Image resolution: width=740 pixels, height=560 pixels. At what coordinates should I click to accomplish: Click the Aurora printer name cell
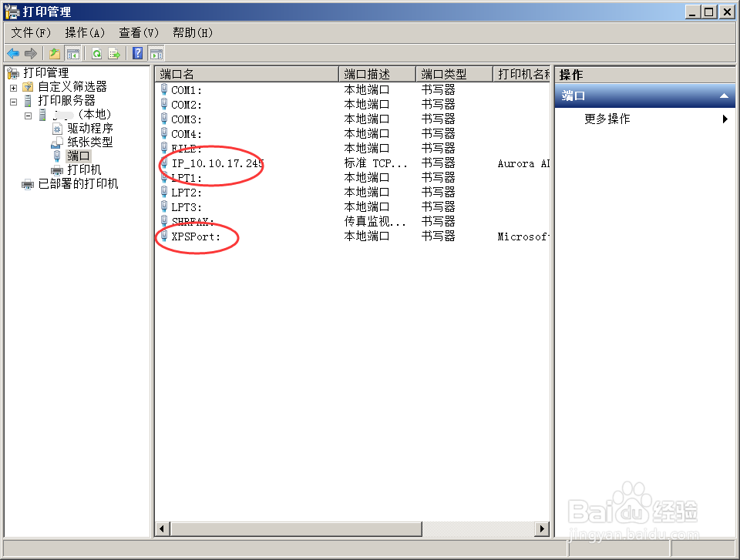click(523, 163)
